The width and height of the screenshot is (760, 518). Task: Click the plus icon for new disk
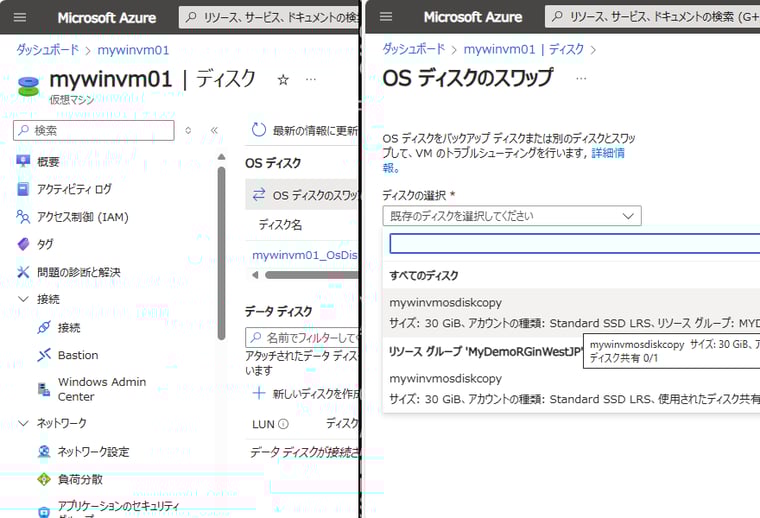[259, 393]
